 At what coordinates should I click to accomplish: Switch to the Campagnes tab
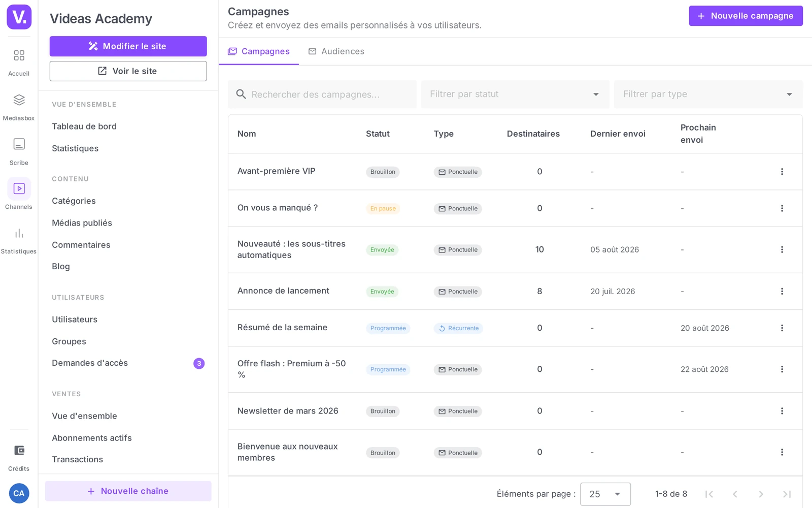tap(259, 51)
